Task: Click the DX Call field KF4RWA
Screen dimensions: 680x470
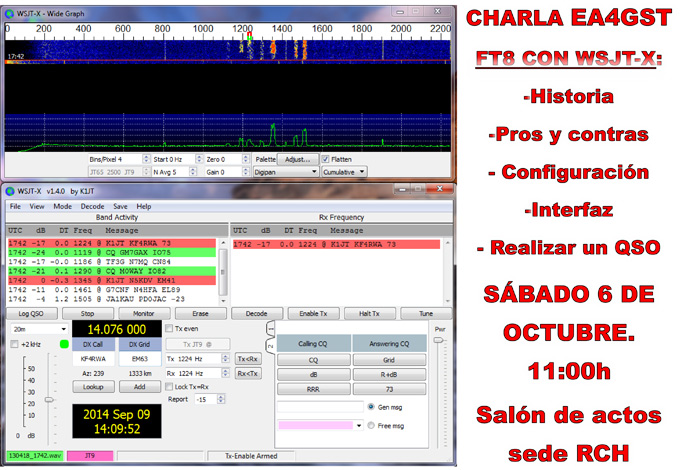Action: click(93, 359)
